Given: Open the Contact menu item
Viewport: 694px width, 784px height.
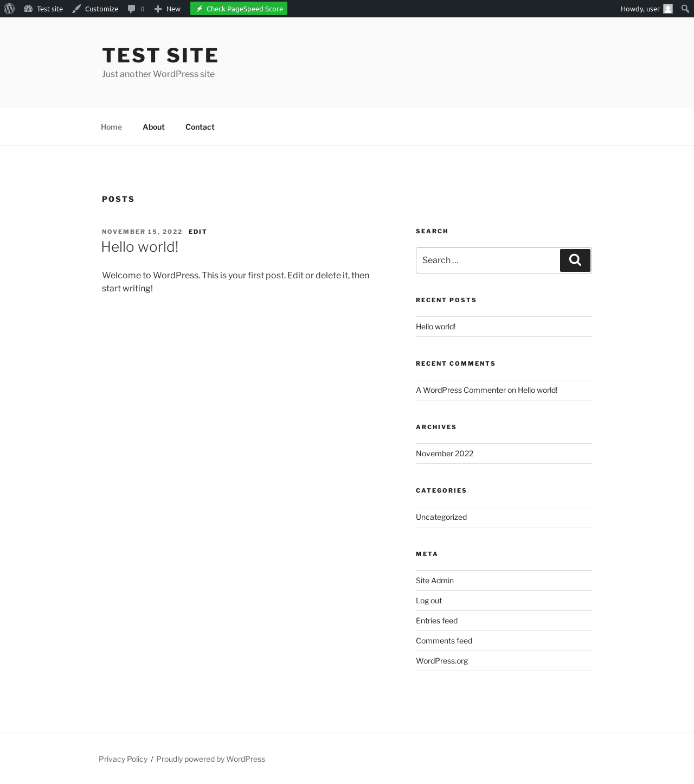Looking at the screenshot, I should click(x=200, y=127).
